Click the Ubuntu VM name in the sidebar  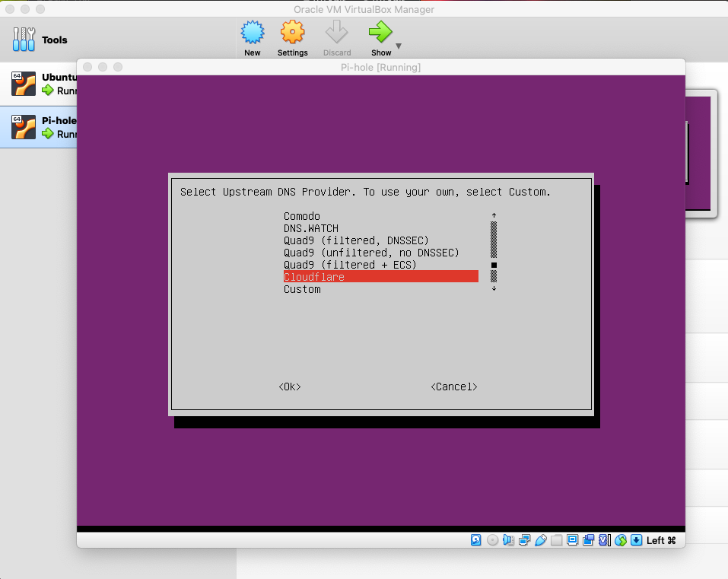point(59,77)
